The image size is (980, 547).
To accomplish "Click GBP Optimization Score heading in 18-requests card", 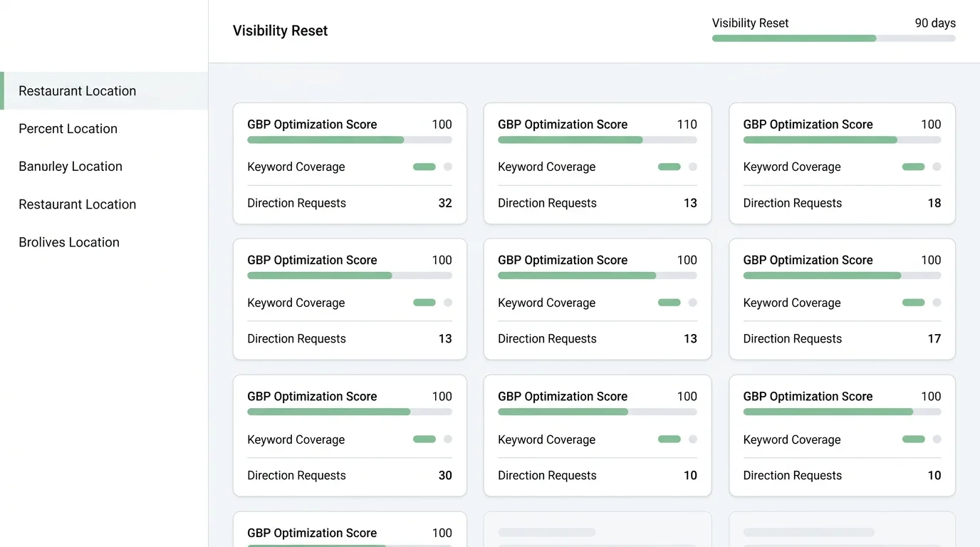I will [808, 124].
